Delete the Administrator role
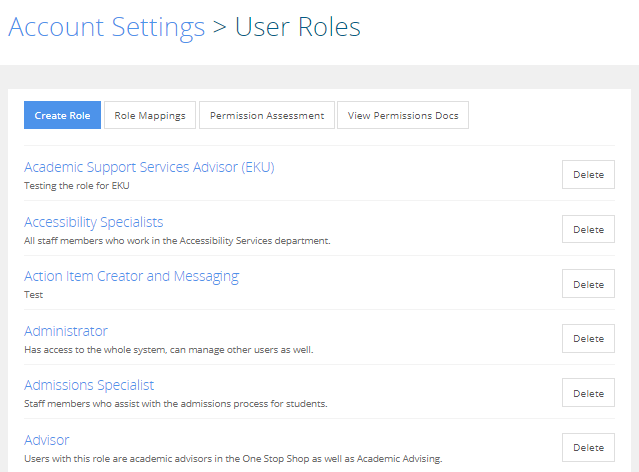 [x=588, y=338]
